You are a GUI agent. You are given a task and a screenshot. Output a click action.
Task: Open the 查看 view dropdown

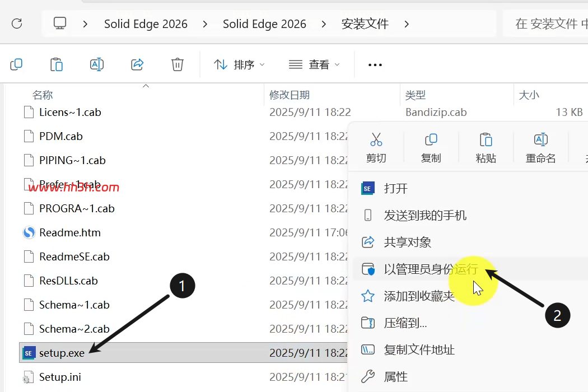click(x=314, y=64)
